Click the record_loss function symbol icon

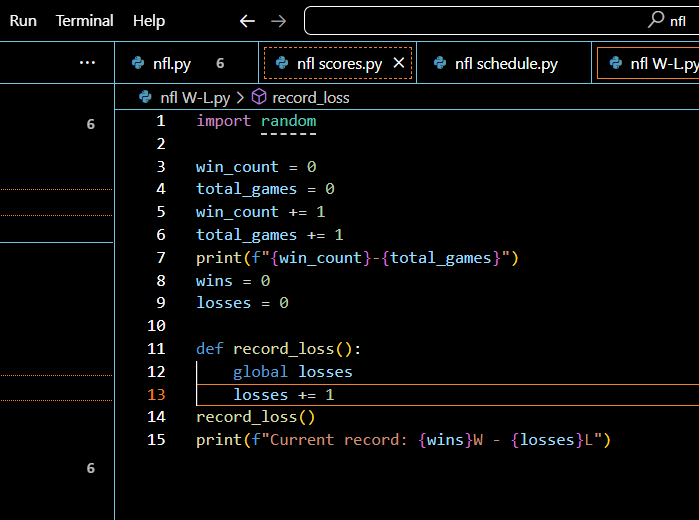[259, 98]
